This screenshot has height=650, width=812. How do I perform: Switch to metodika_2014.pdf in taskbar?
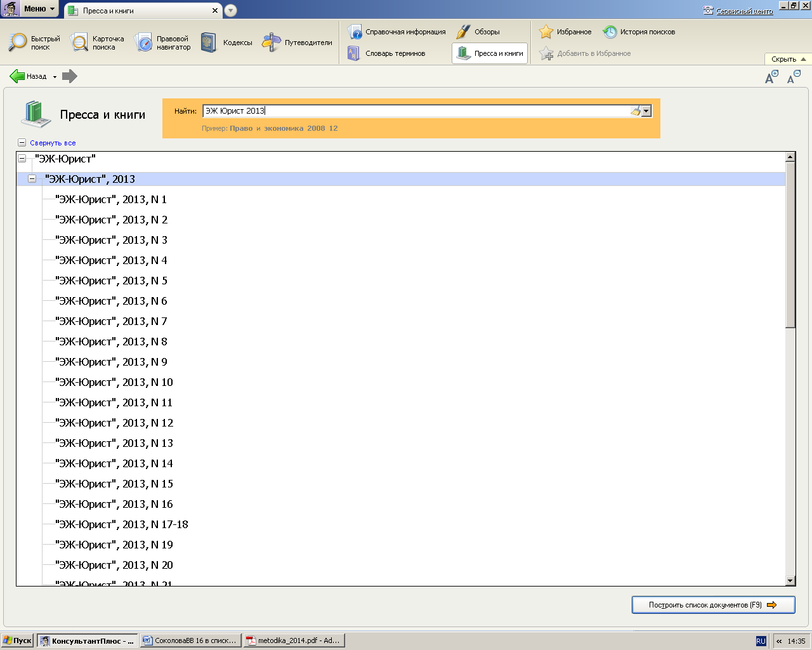(x=294, y=640)
